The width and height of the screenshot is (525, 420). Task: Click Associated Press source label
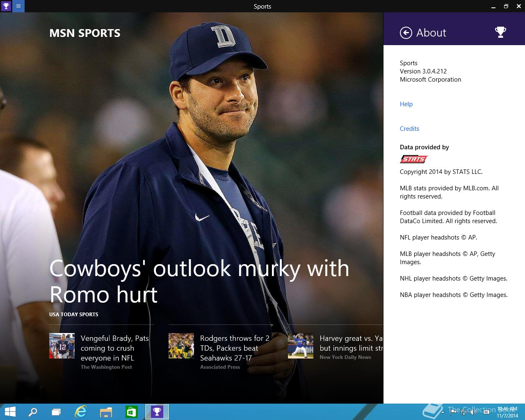[220, 367]
